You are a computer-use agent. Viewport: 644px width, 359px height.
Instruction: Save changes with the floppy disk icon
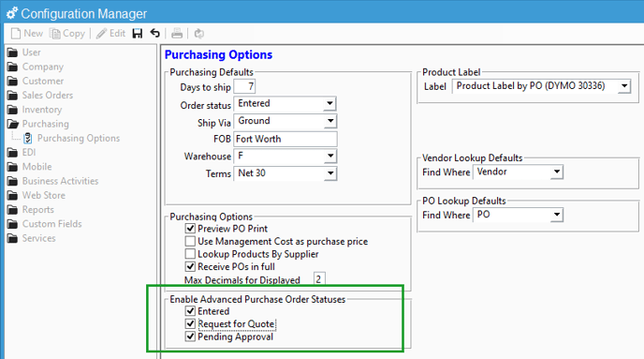[x=138, y=34]
